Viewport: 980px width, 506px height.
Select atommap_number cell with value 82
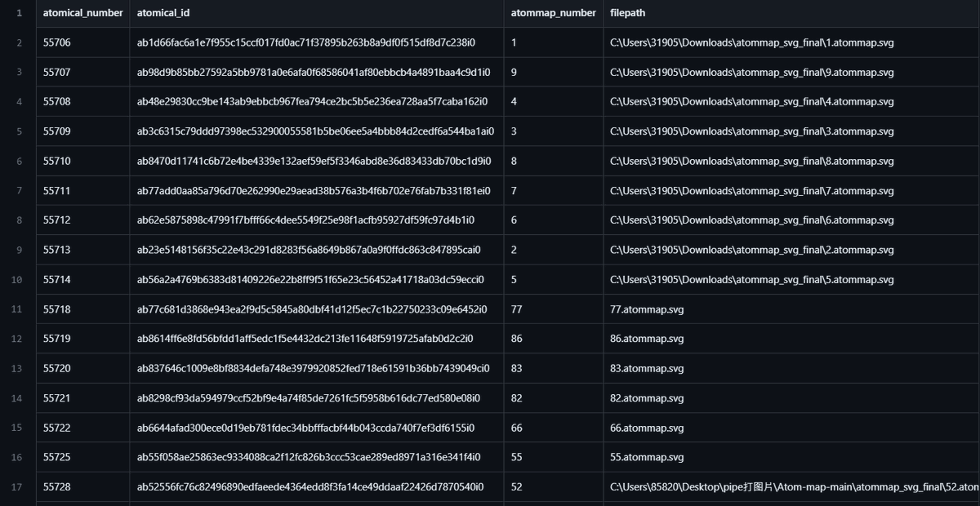coord(553,398)
